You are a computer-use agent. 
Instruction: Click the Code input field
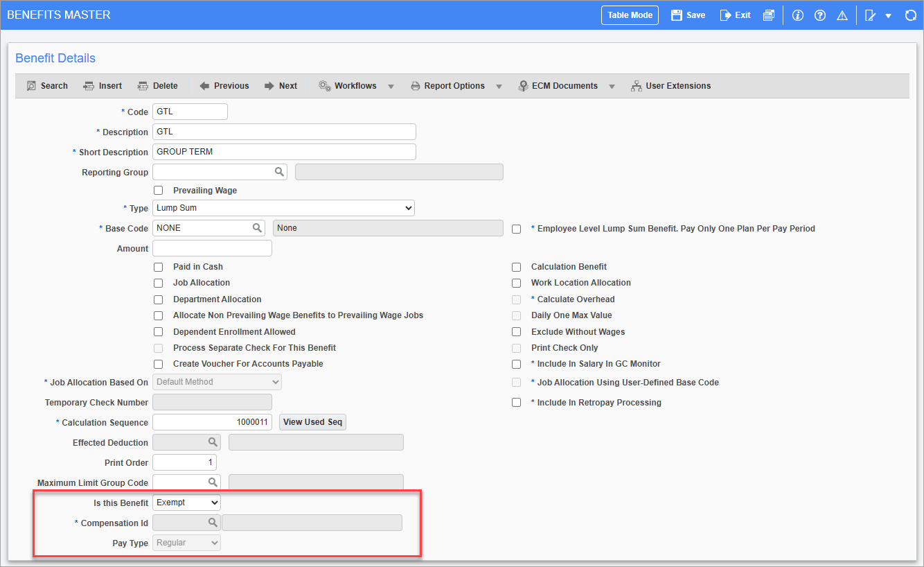click(x=190, y=112)
